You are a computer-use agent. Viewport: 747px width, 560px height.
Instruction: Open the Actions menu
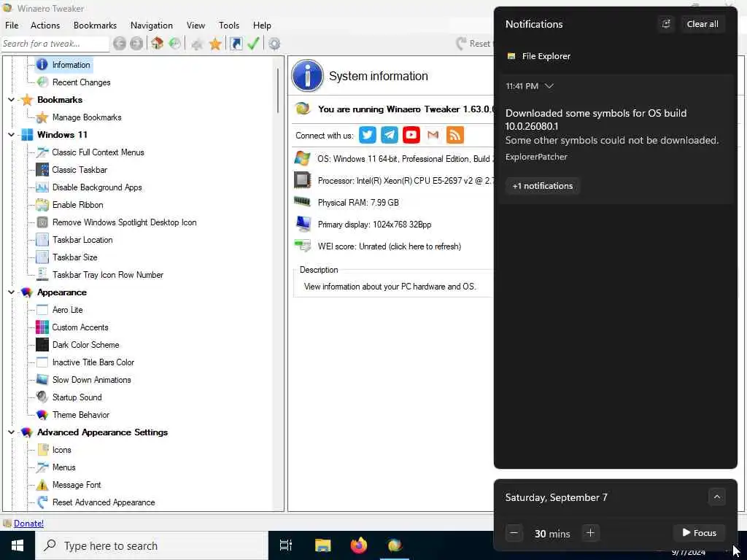point(45,26)
